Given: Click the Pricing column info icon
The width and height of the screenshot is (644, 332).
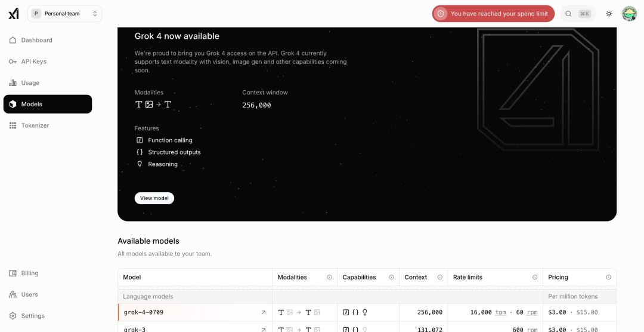Looking at the screenshot, I should click(x=609, y=277).
